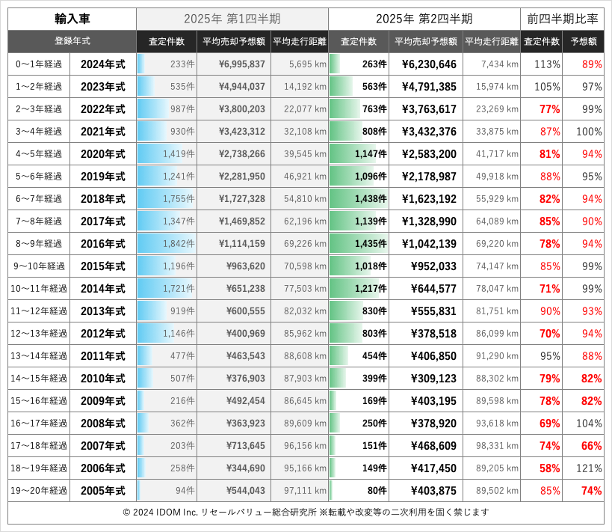This screenshot has height=532, width=612.
Task: Select the 2025年 第2四半期 header
Action: [x=424, y=19]
